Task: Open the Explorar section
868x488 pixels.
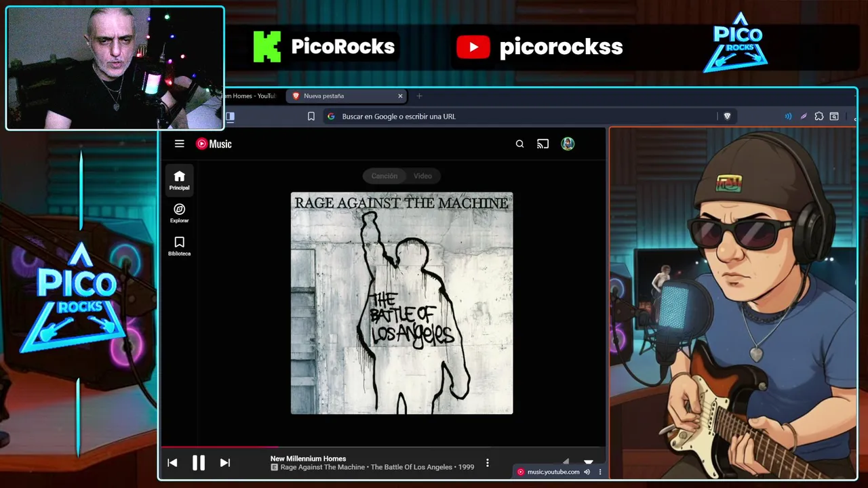Action: pos(179,213)
